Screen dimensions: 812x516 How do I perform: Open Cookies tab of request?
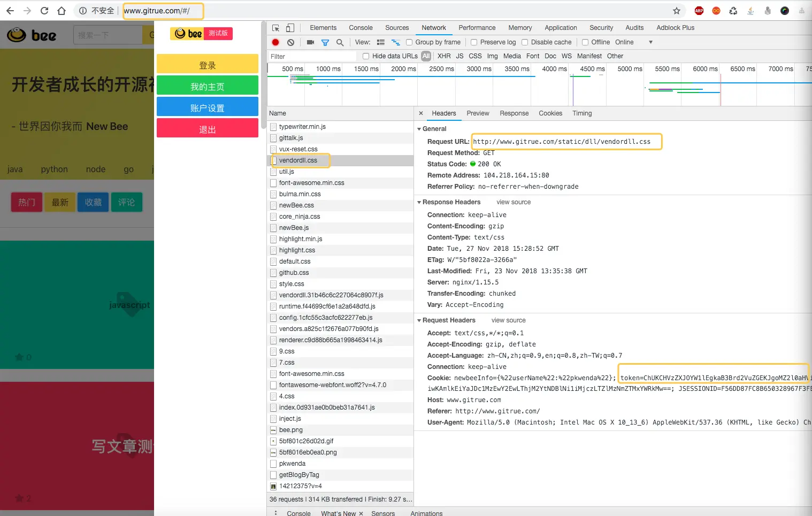point(550,113)
